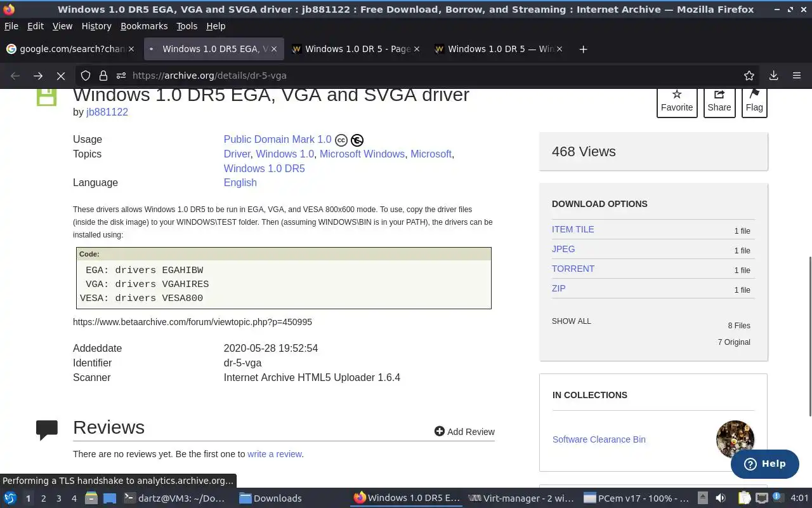812x508 pixels.
Task: Close the Windows 1.0 DR 5 - Page tab
Action: [417, 49]
